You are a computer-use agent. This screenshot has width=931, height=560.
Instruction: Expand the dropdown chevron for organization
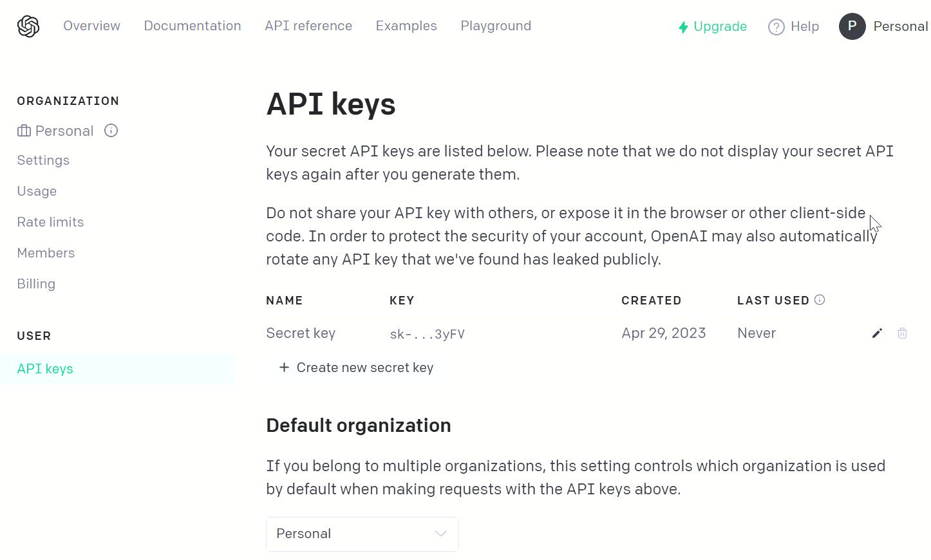click(440, 534)
